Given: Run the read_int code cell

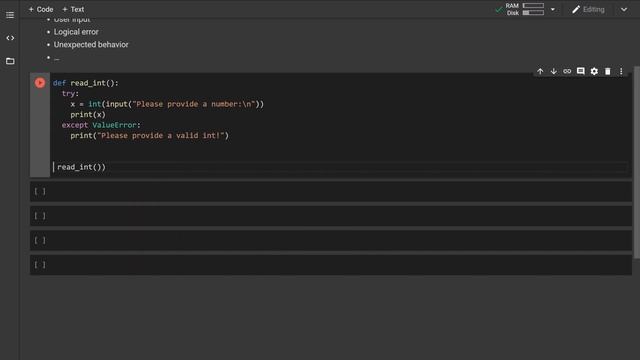Looking at the screenshot, I should [40, 83].
